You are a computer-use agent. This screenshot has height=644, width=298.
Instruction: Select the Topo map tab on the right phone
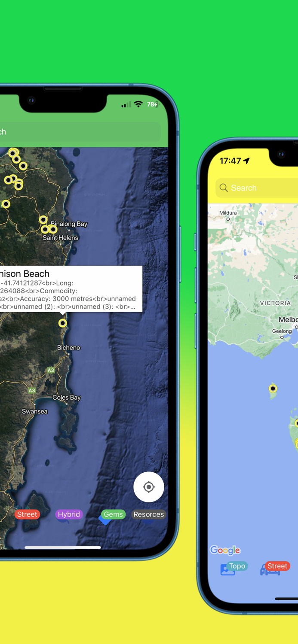point(237,566)
